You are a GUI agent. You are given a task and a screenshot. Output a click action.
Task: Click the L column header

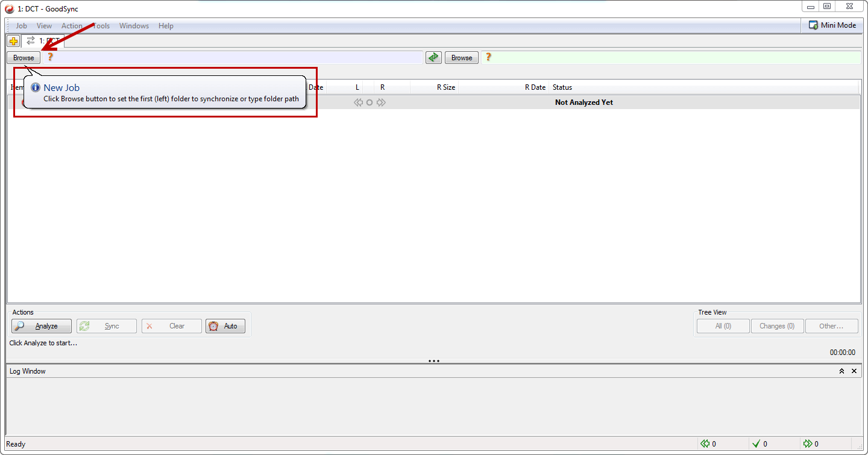(357, 87)
